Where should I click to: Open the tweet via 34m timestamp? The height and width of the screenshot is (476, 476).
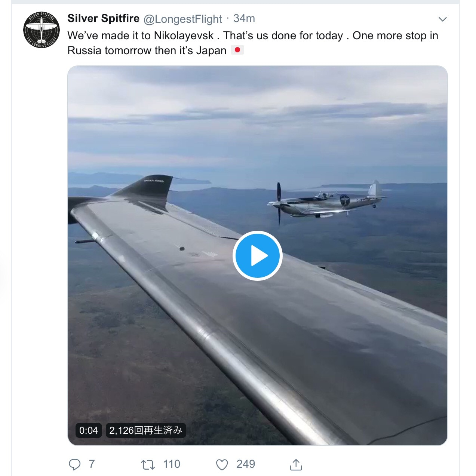pyautogui.click(x=244, y=18)
